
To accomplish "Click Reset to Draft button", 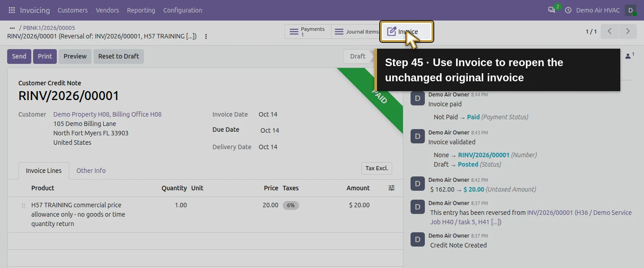I will 119,56.
